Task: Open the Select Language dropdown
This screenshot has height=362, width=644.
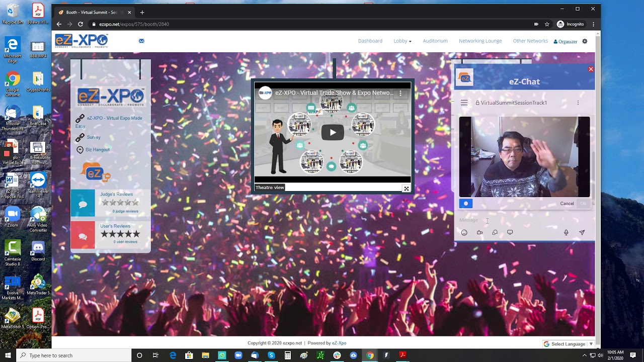Action: 568,344
